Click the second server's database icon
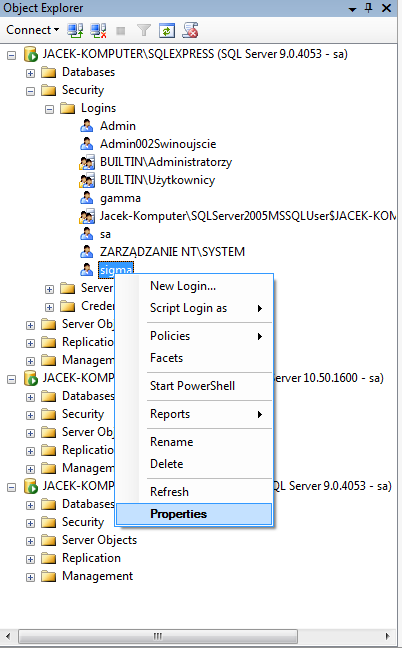 [x=31, y=378]
